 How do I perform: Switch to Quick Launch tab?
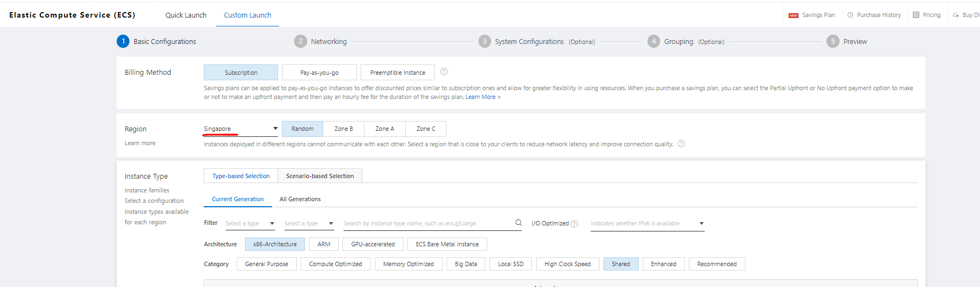186,15
